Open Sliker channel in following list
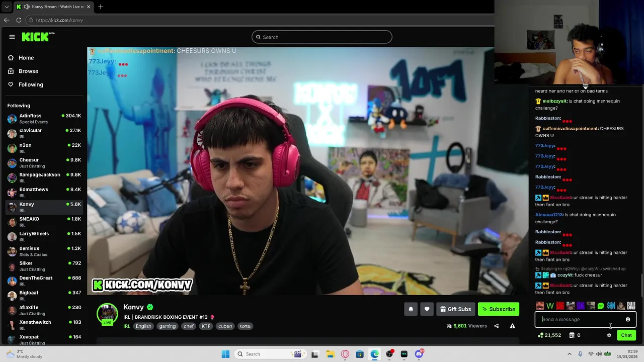The image size is (644, 362). pyautogui.click(x=44, y=266)
